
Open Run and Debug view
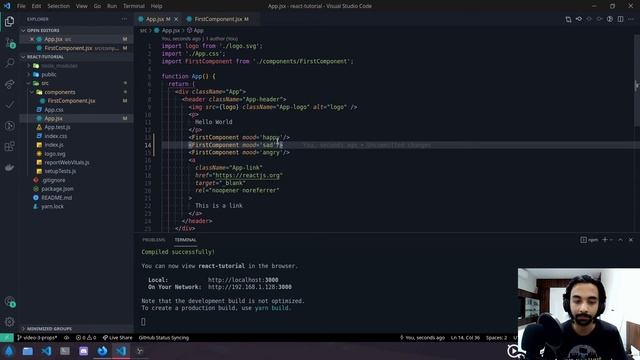(x=9, y=126)
